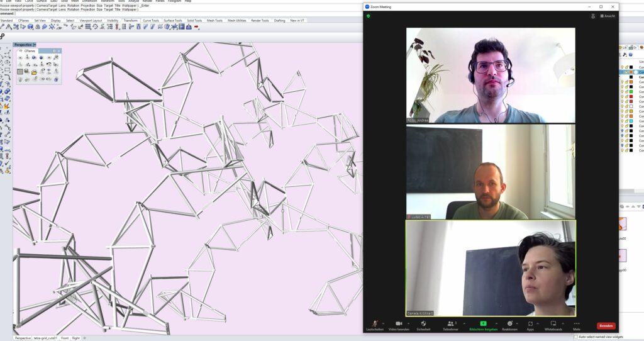
Task: Select the Front viewport tab at bottom
Action: point(64,338)
